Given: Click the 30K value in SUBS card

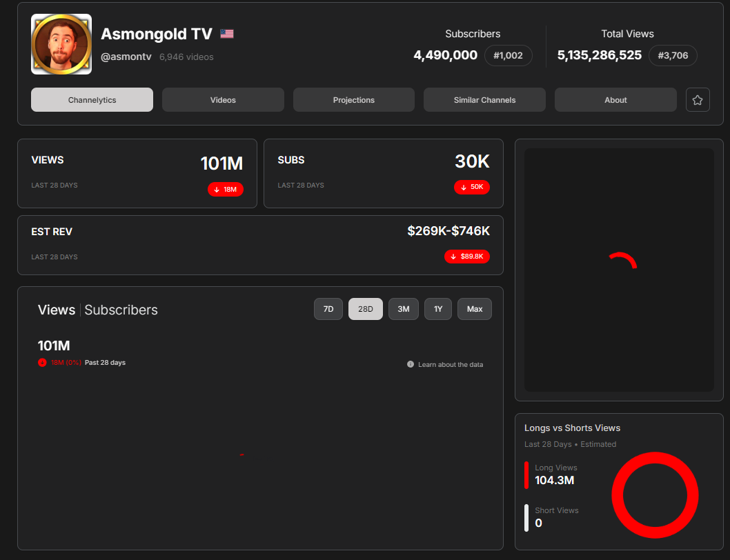Looking at the screenshot, I should point(472,161).
